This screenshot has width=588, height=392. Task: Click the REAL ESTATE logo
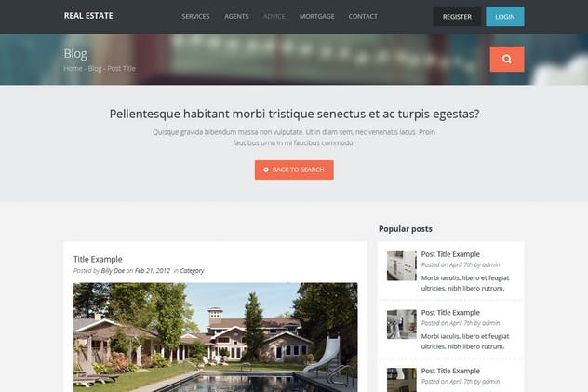click(x=88, y=16)
